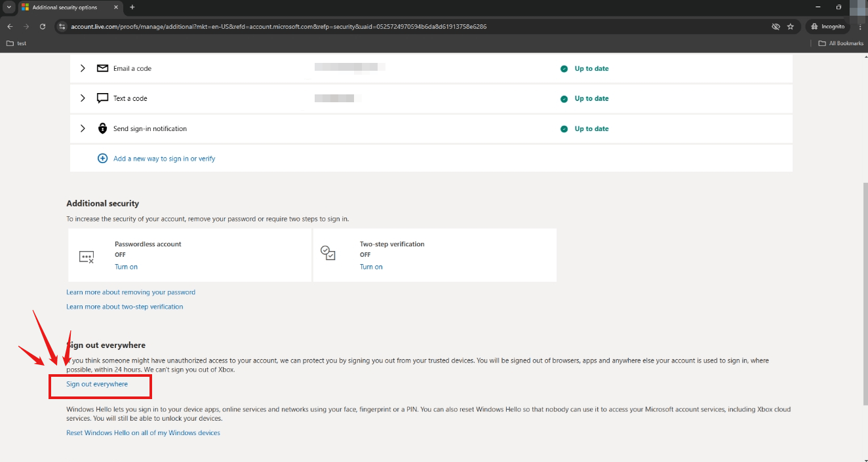View site information in the address bar
Image resolution: width=868 pixels, height=462 pixels.
tap(62, 27)
